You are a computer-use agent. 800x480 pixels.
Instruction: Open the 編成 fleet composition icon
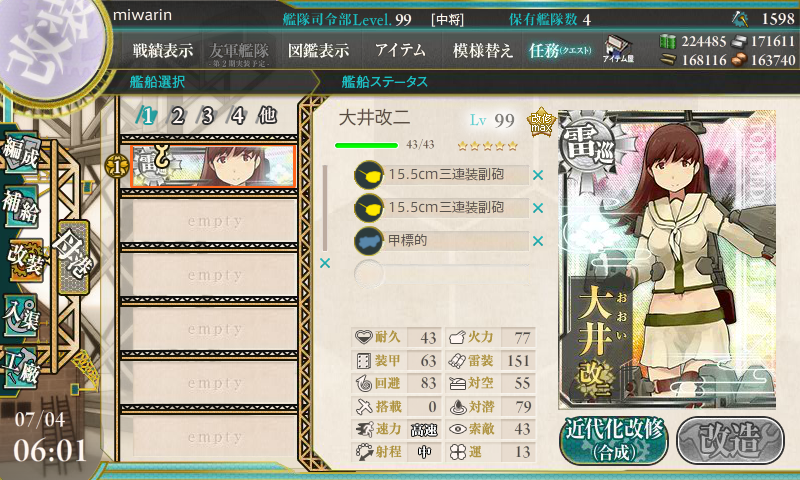tap(21, 151)
